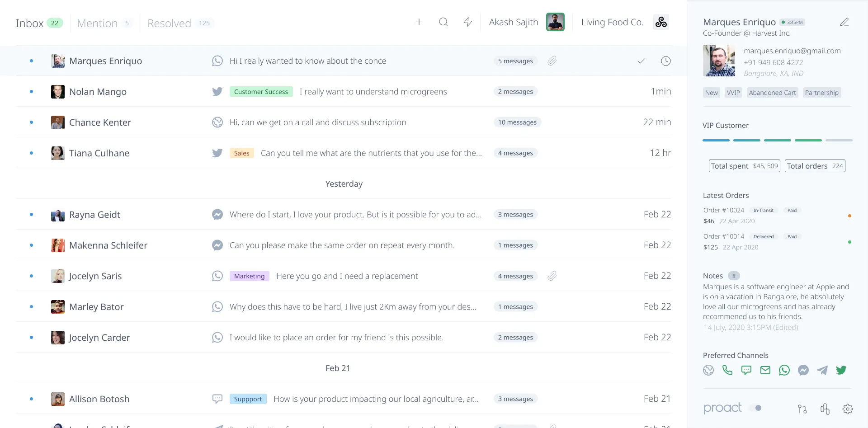Screen dimensions: 868x428
Task: Edit contact details via the pencil icon
Action: (x=844, y=22)
